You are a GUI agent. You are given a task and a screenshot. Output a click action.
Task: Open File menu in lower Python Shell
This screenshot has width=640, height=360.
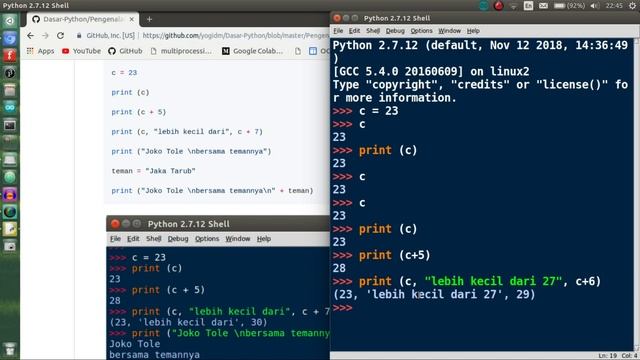(116, 239)
